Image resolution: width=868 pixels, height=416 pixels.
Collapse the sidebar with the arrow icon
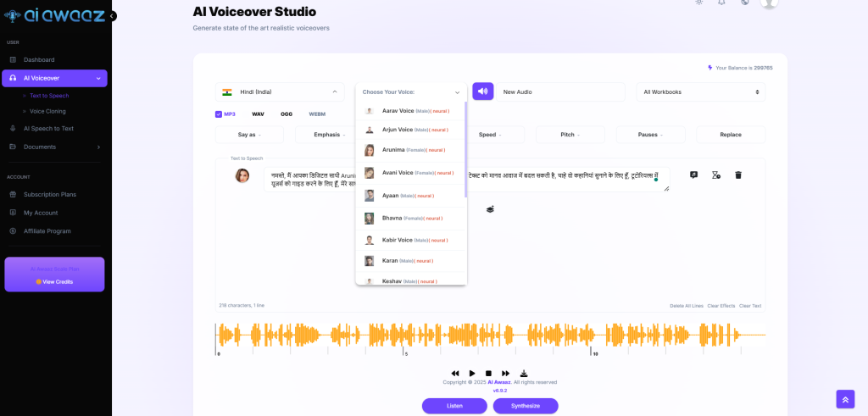pyautogui.click(x=112, y=16)
